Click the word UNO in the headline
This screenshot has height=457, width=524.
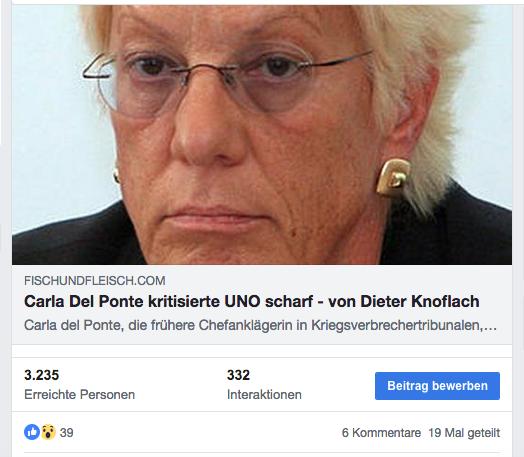click(242, 301)
